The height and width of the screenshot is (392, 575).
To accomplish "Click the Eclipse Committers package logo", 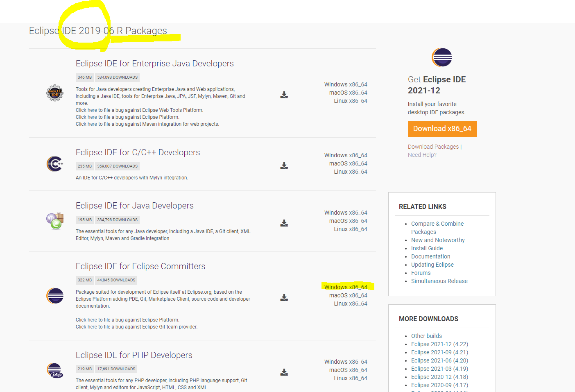I will (x=55, y=296).
